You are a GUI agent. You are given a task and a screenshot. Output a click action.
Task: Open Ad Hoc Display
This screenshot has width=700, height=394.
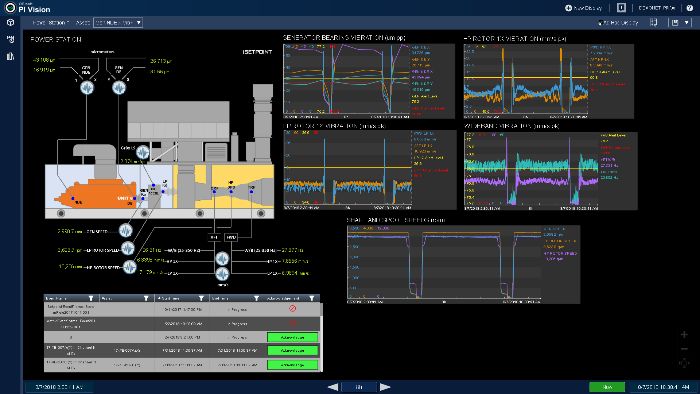point(618,22)
